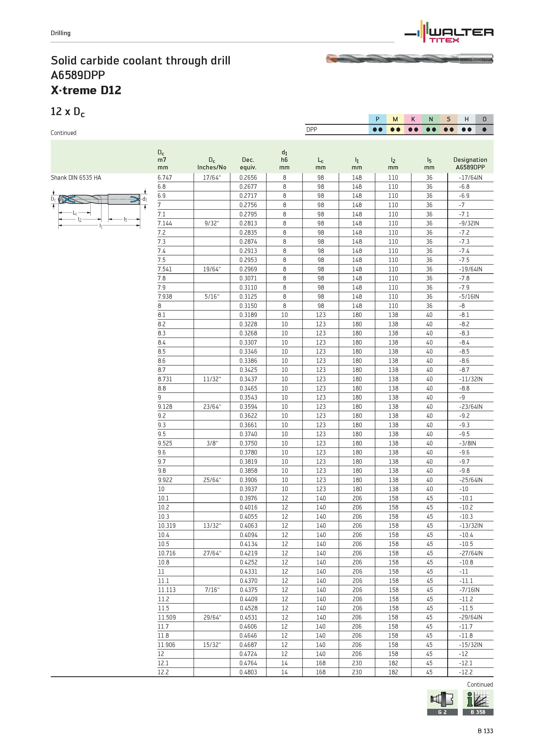Screen dimensions: 534x756
Task: Select the pink K material swatch
Action: (x=413, y=119)
